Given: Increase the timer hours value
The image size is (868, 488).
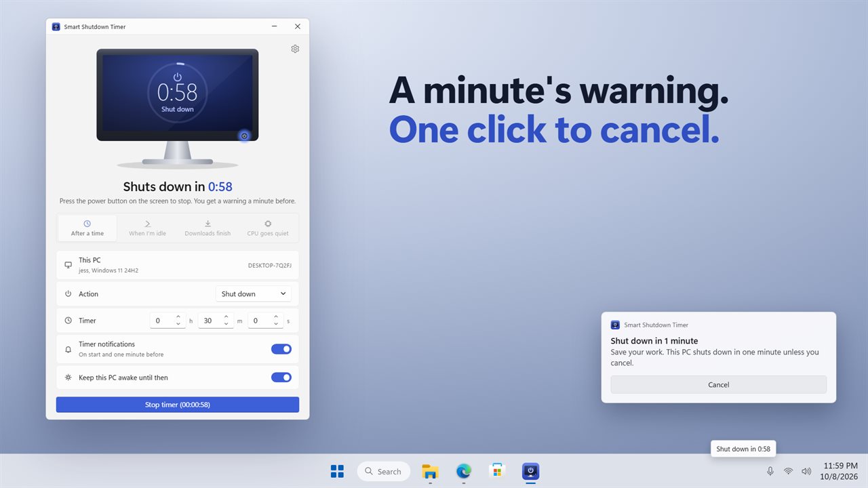Looking at the screenshot, I should point(178,317).
